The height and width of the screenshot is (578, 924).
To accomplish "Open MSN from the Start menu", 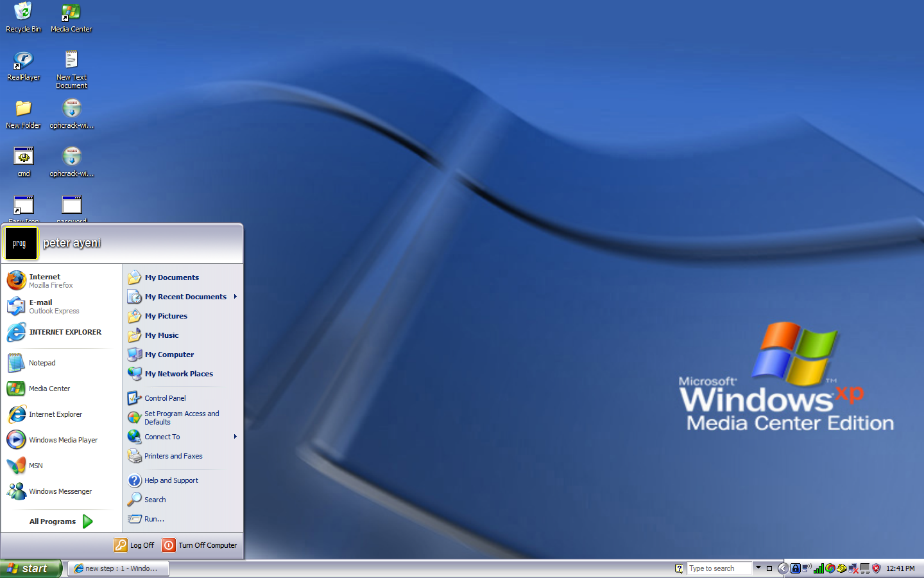I will 62,466.
